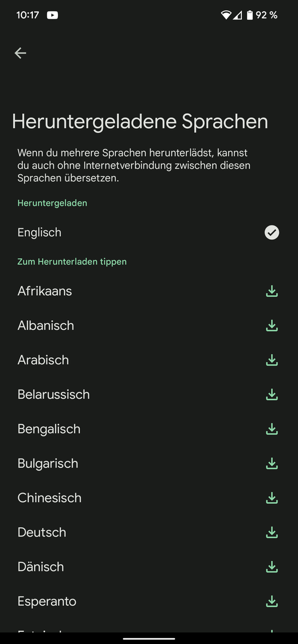Download Chinesisch using its icon
Image resolution: width=298 pixels, height=644 pixels.
click(272, 498)
